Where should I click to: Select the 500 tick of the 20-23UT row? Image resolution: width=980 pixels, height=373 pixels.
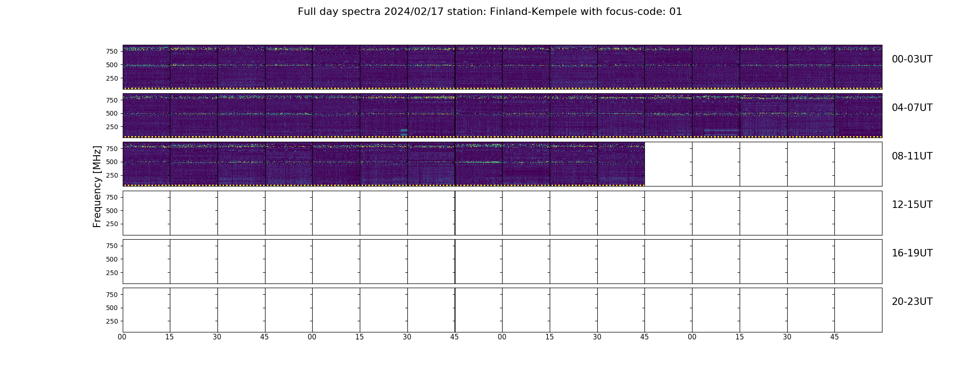coord(112,308)
